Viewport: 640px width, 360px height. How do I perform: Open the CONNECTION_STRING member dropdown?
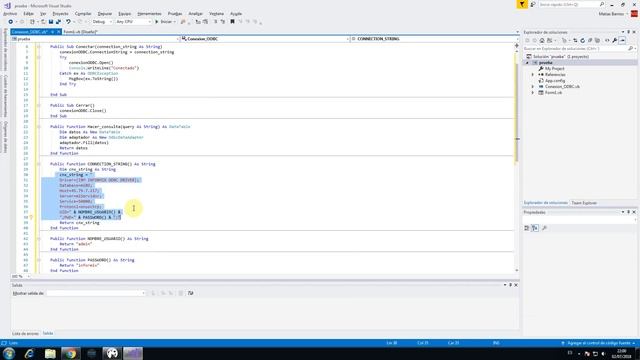point(434,39)
